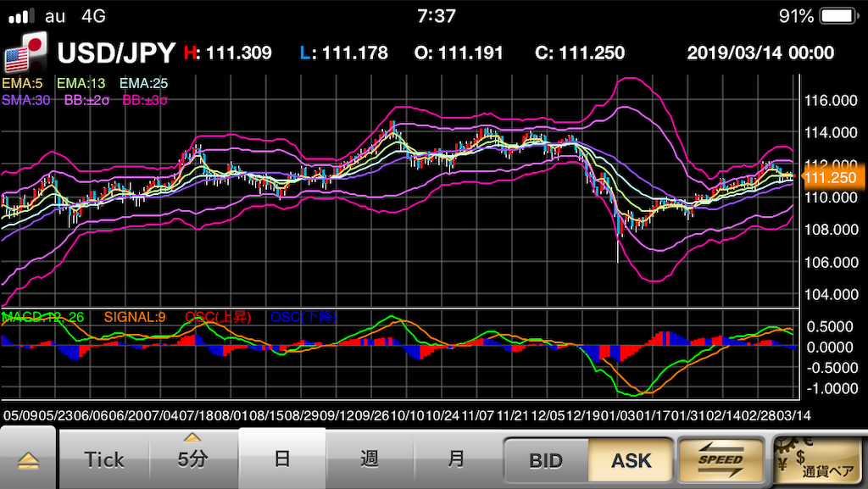Switch chart to Tick timeframe
Viewport: 868px width, 489px height.
(x=104, y=459)
